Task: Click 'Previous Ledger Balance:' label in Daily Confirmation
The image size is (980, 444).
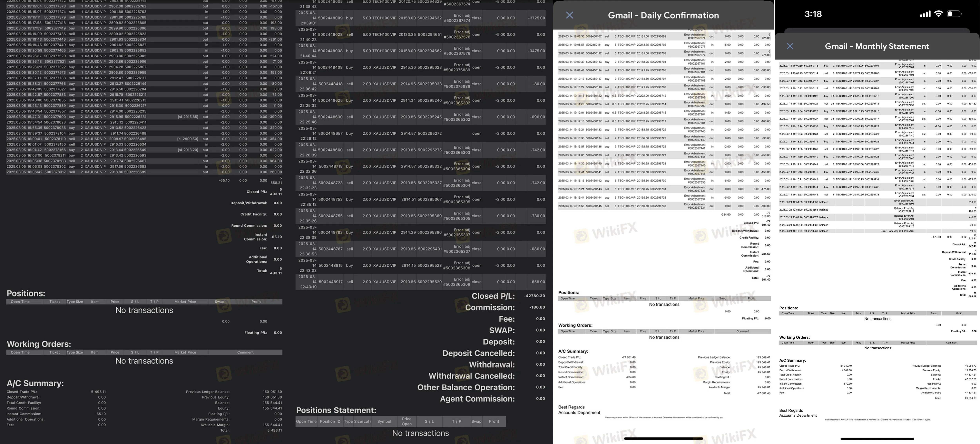Action: pyautogui.click(x=714, y=357)
